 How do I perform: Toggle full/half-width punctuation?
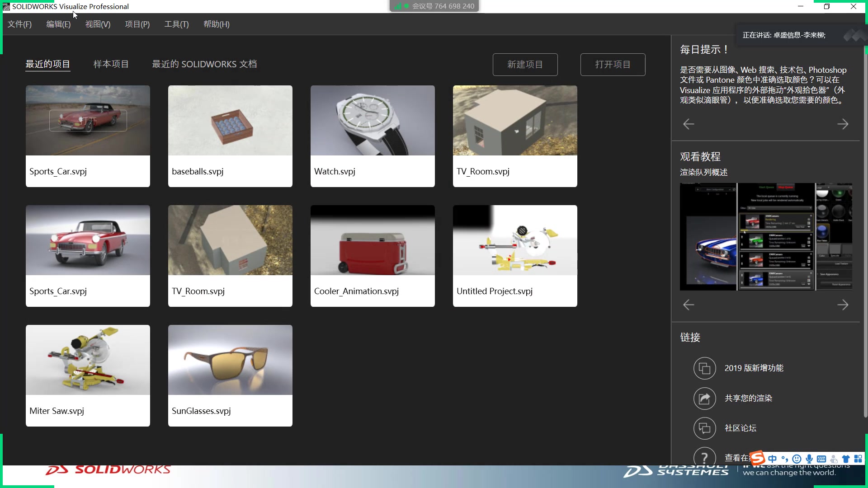[x=785, y=458]
